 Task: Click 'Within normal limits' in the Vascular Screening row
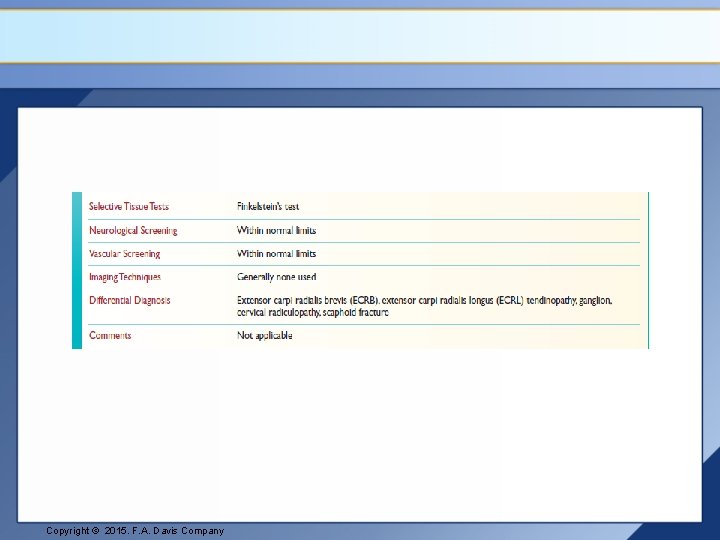click(x=276, y=254)
